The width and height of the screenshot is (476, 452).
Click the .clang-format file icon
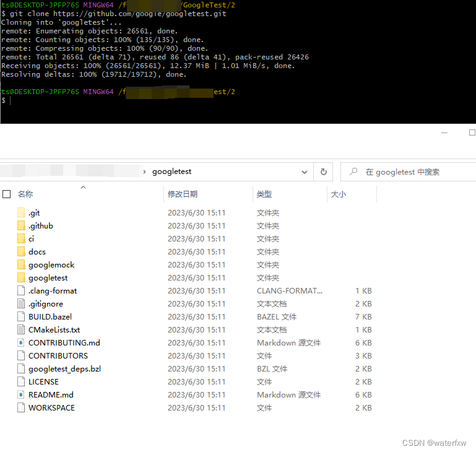click(21, 290)
